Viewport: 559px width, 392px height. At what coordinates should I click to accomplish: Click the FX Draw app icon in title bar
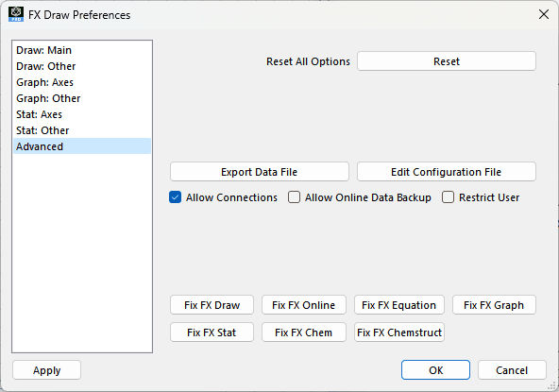[x=16, y=14]
